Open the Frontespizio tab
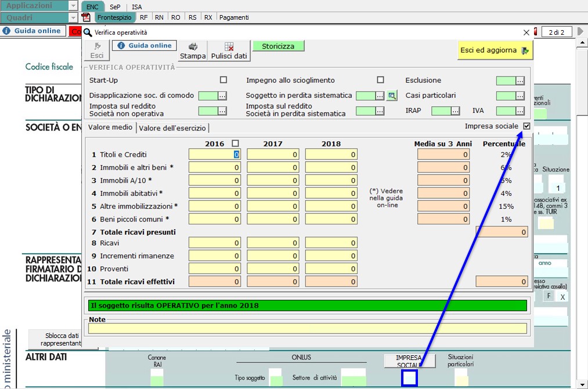Viewport: 588px width, 389px height. pos(114,17)
